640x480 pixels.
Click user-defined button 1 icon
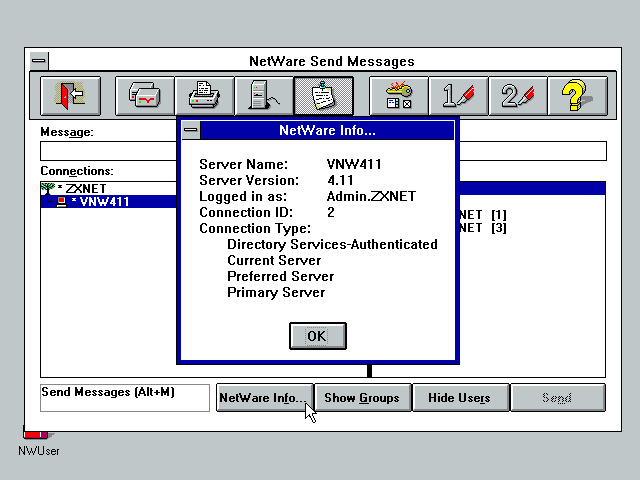click(458, 96)
